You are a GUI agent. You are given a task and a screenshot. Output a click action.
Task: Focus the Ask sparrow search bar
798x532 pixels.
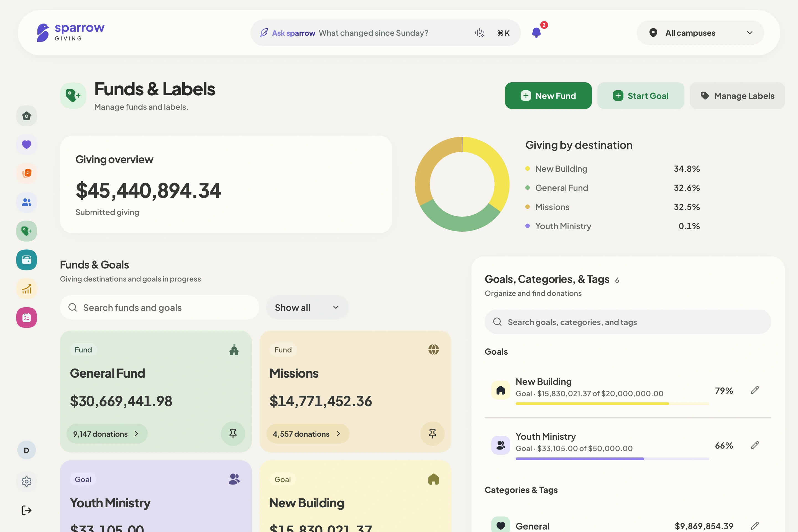(386, 33)
